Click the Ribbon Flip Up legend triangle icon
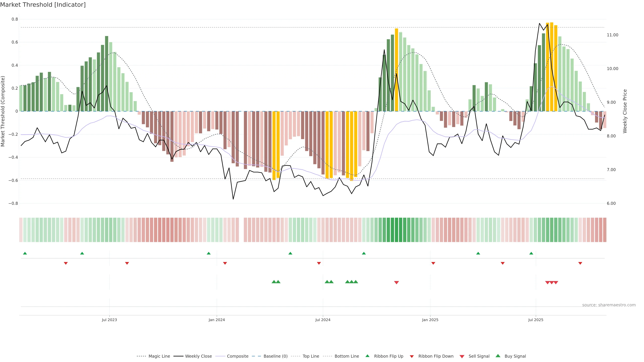This screenshot has height=362, width=644. pyautogui.click(x=367, y=356)
